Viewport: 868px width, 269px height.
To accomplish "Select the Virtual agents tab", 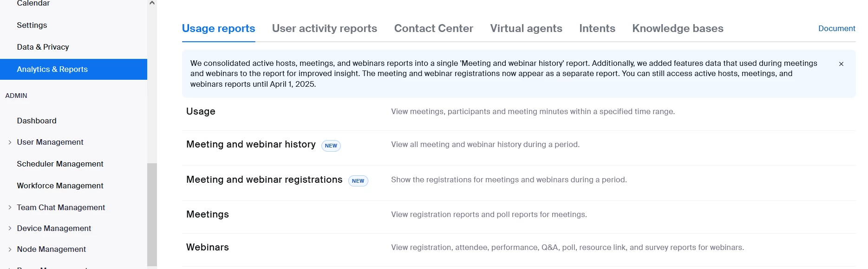I will point(526,28).
